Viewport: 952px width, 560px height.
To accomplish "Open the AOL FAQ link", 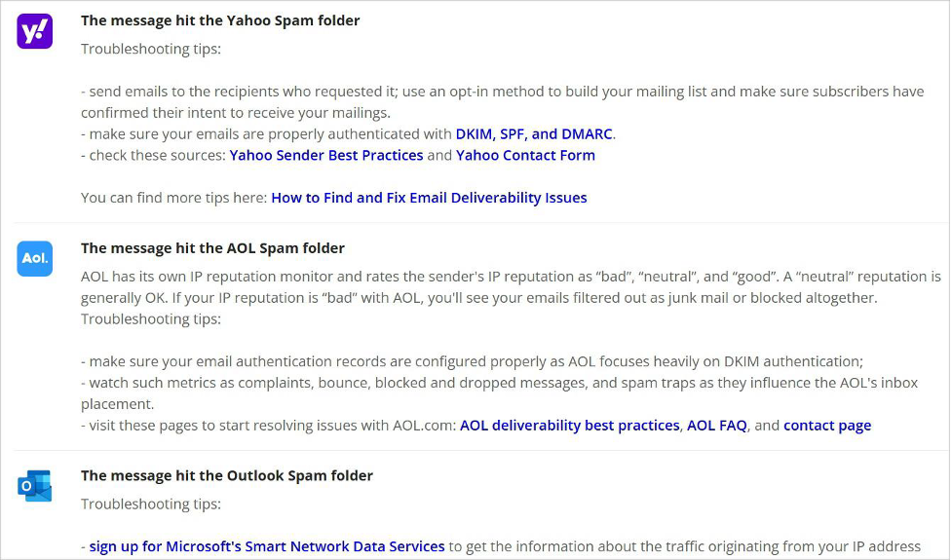I will [x=717, y=426].
